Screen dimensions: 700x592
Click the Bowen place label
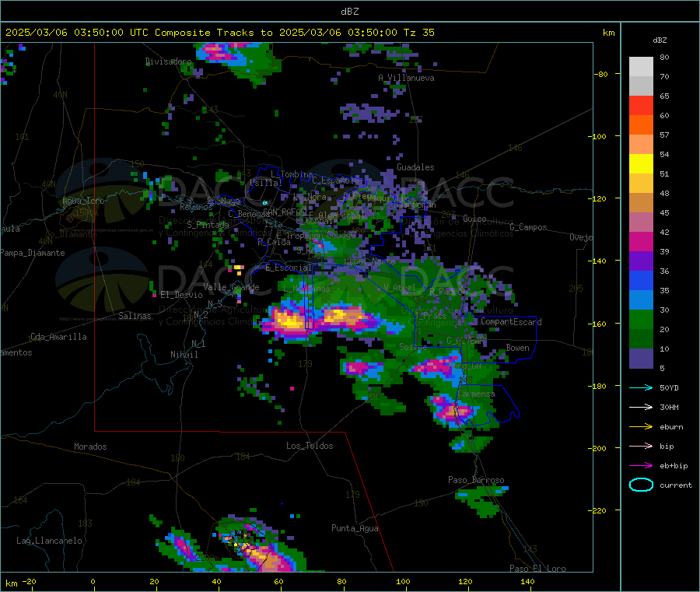[x=518, y=348]
